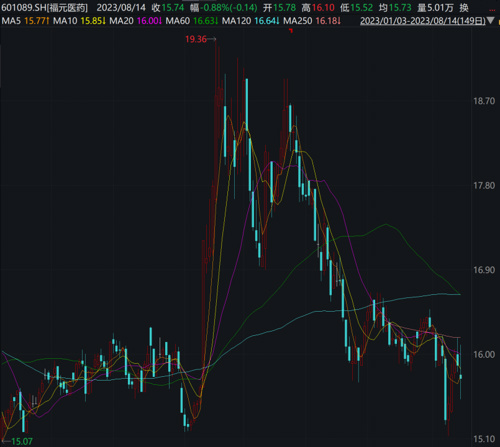The height and width of the screenshot is (447, 500).
Task: Open the 2023/01/03-2023/08/14 date range link
Action: (423, 21)
